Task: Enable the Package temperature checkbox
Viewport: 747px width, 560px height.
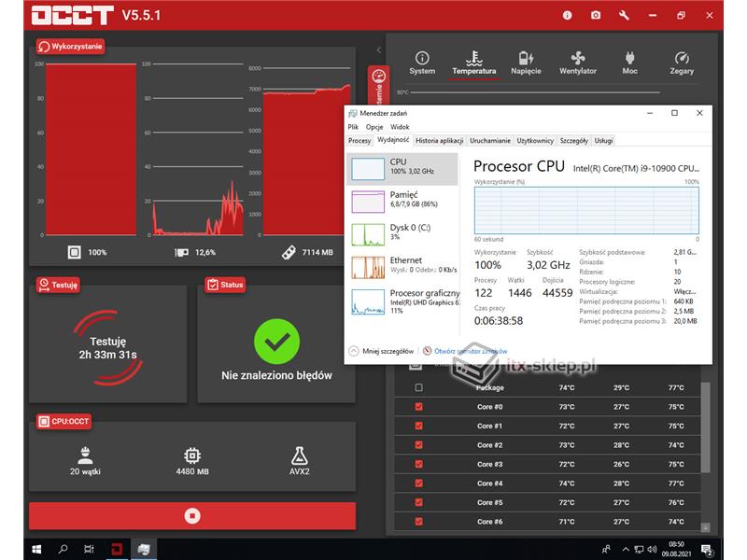Action: coord(418,387)
